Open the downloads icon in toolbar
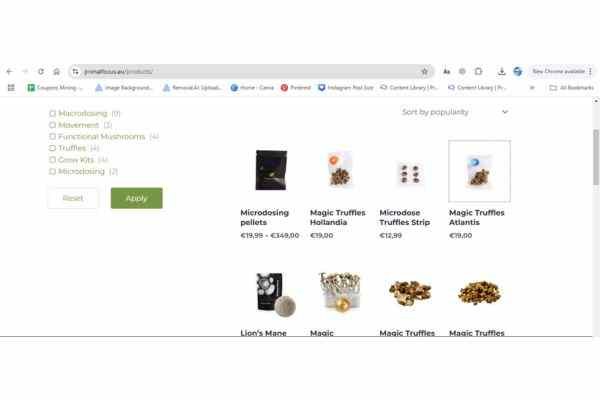This screenshot has width=600, height=400. pyautogui.click(x=501, y=72)
